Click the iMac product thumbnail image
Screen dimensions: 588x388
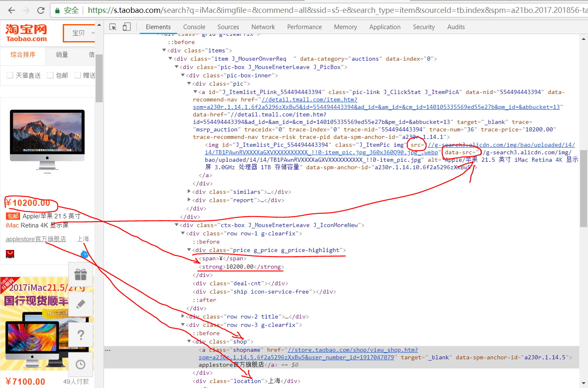[47, 141]
